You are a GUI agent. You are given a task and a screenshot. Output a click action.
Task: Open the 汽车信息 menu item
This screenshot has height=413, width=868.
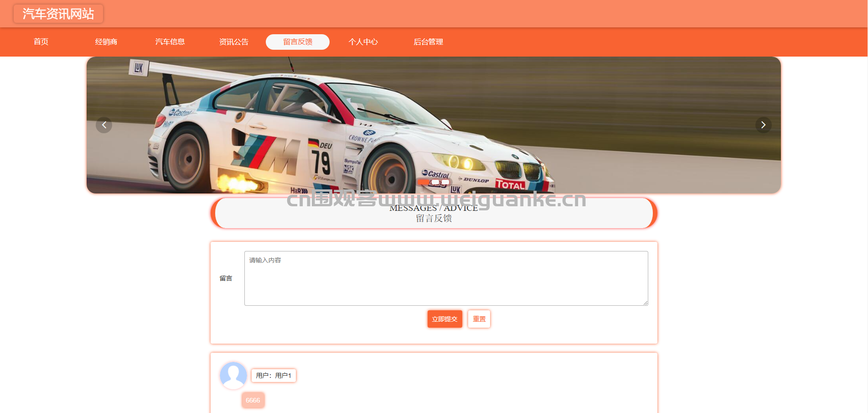click(x=170, y=42)
